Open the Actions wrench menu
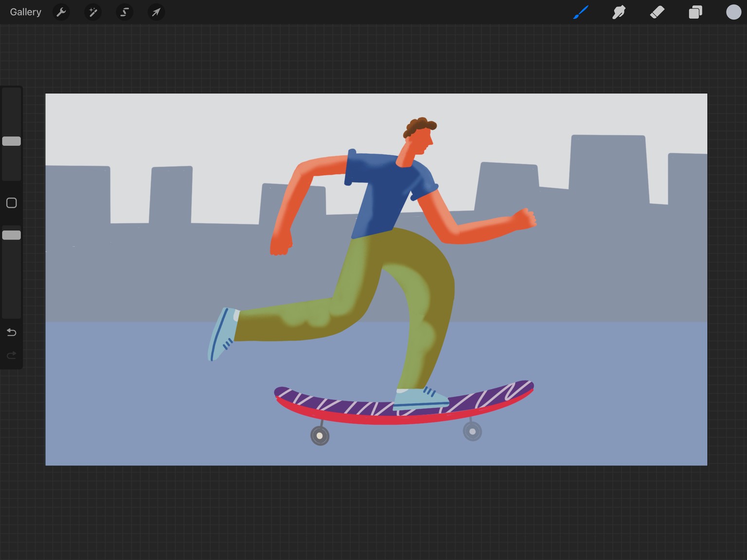Image resolution: width=747 pixels, height=560 pixels. coord(61,12)
